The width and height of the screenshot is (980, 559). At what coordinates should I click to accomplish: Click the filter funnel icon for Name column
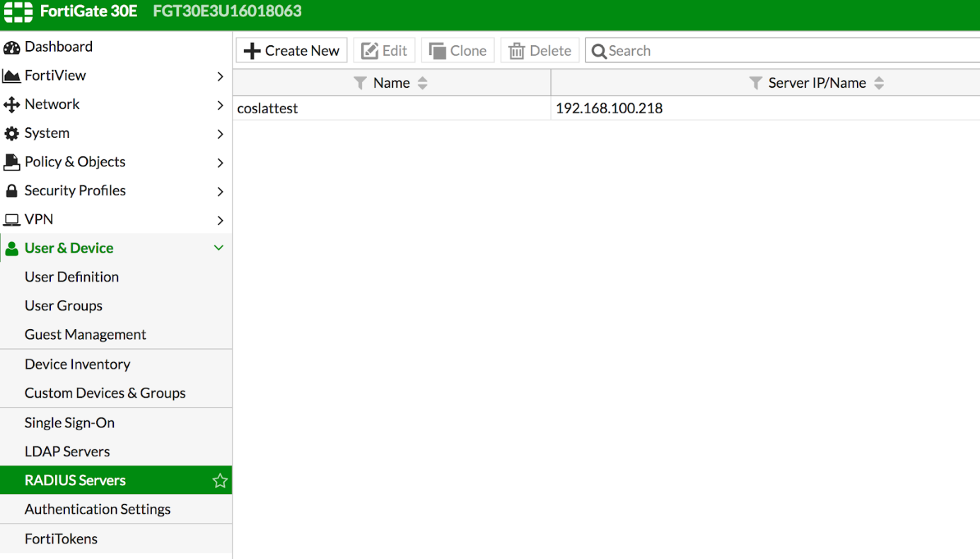(x=360, y=83)
